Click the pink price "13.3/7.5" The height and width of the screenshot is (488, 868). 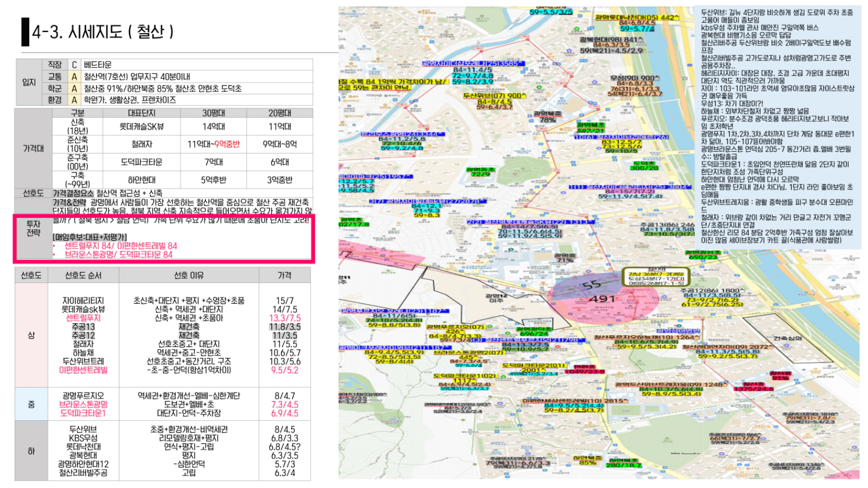point(284,318)
